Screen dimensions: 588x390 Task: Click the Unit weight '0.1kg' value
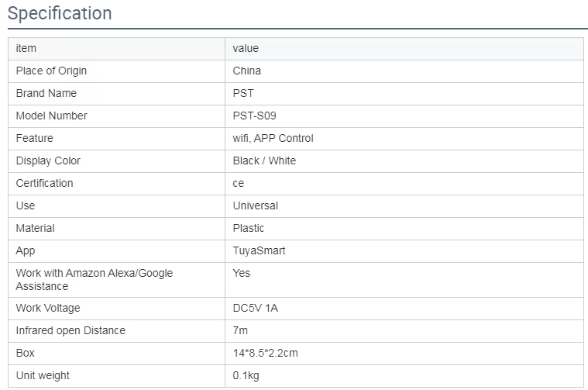click(248, 375)
